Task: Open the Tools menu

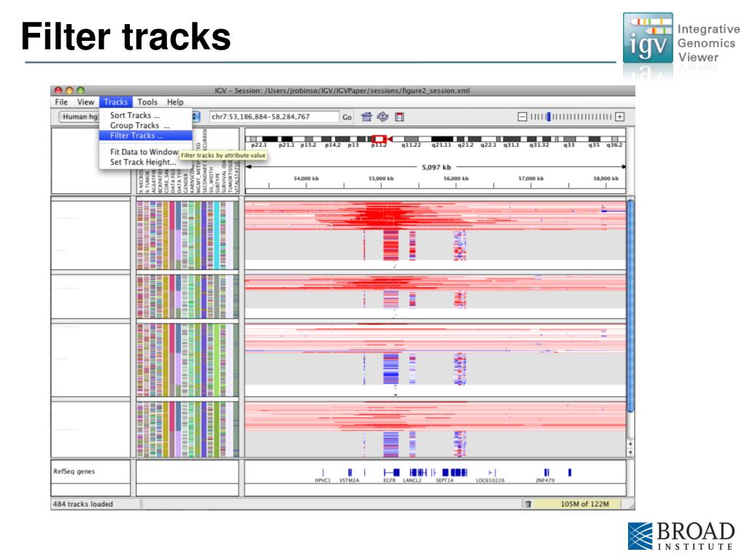Action: [x=147, y=102]
